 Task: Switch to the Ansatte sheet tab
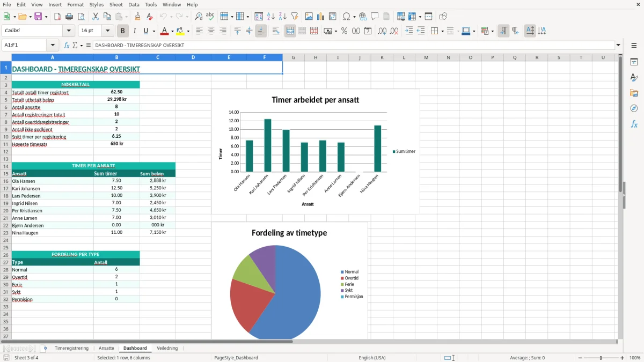[106, 348]
